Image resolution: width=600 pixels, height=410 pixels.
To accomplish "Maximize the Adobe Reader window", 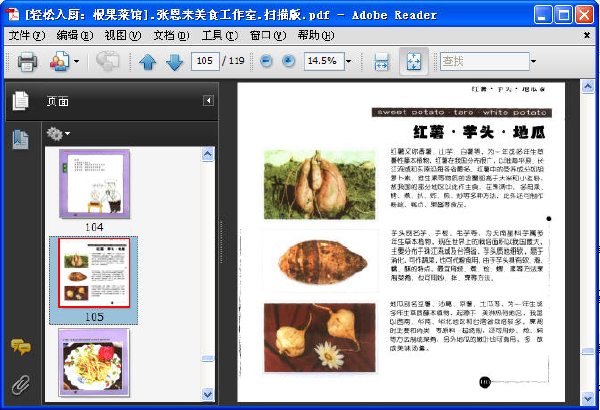I will pyautogui.click(x=563, y=15).
